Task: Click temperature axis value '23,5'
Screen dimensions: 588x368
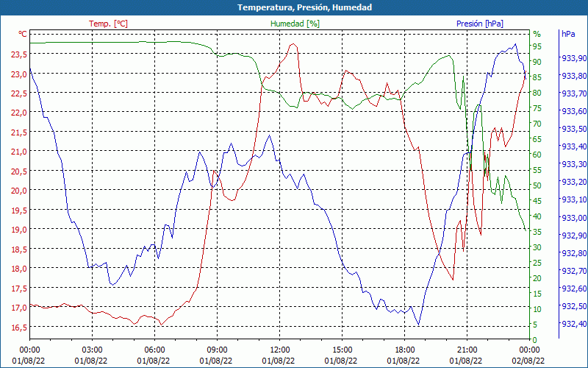Action: (x=19, y=54)
